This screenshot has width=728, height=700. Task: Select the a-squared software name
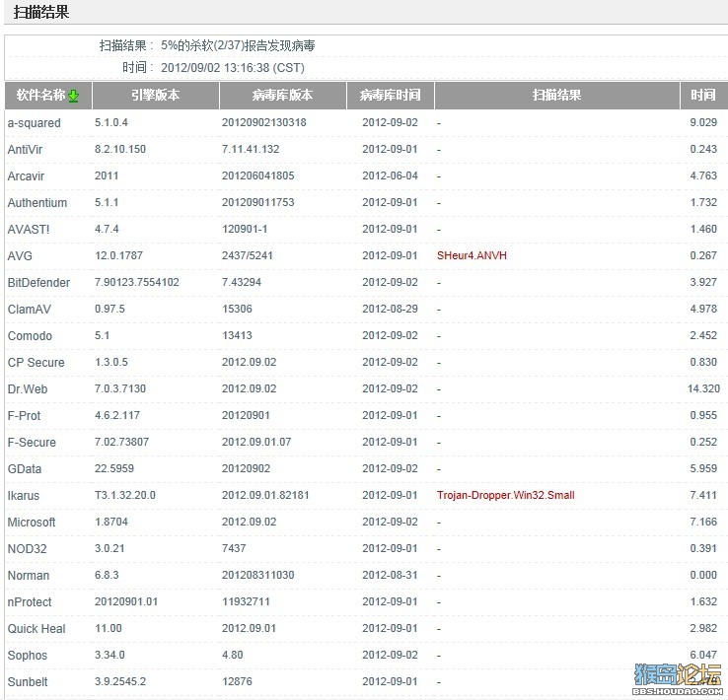tap(35, 123)
